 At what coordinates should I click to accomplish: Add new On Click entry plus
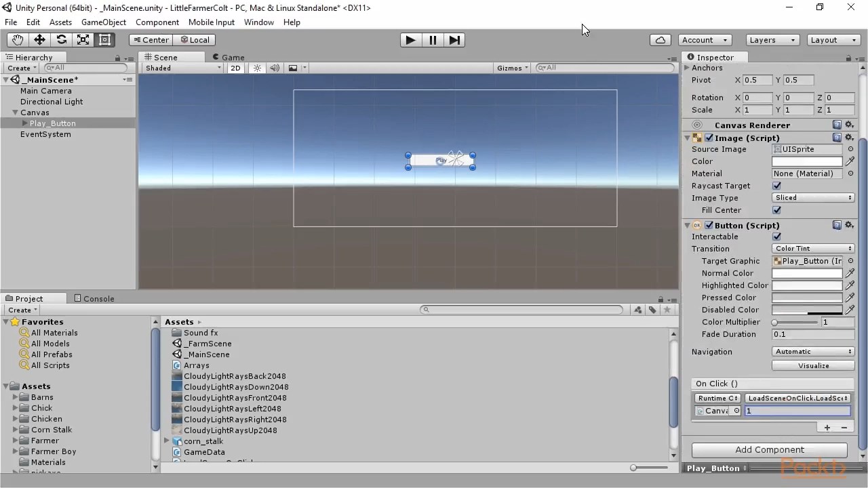pos(827,428)
